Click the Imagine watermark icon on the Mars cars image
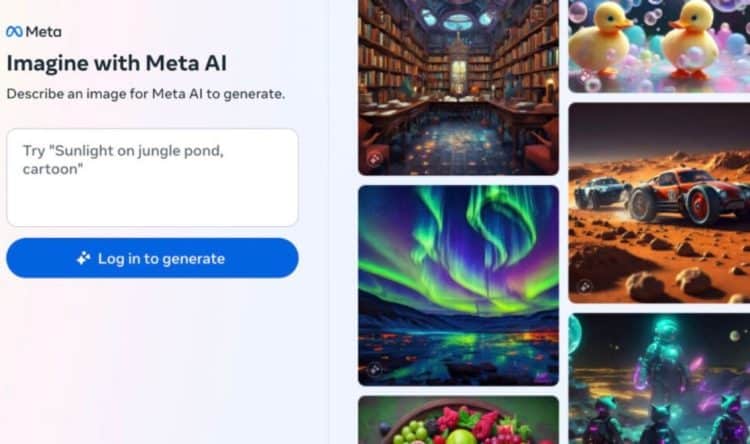This screenshot has width=750, height=444. pyautogui.click(x=585, y=287)
